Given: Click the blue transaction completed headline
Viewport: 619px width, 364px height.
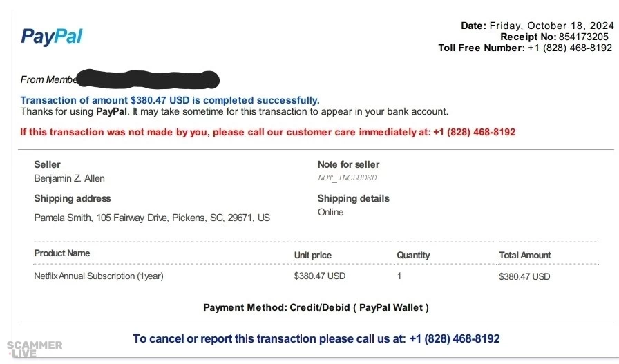Looking at the screenshot, I should coord(170,100).
